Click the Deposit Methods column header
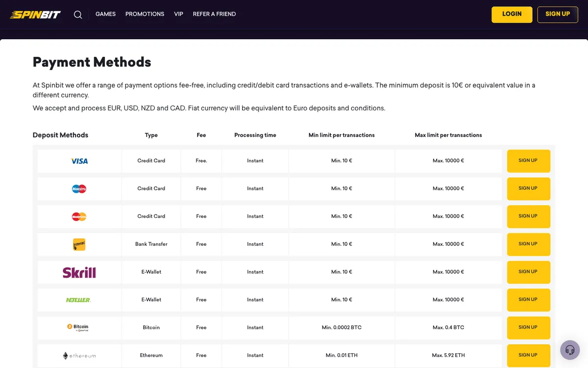This screenshot has width=588, height=368. [x=60, y=135]
